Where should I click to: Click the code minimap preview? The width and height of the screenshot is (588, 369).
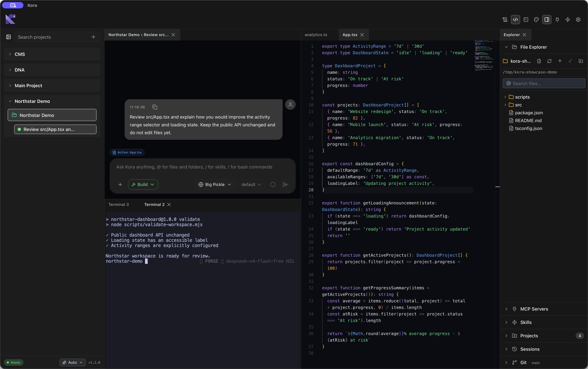[x=484, y=56]
